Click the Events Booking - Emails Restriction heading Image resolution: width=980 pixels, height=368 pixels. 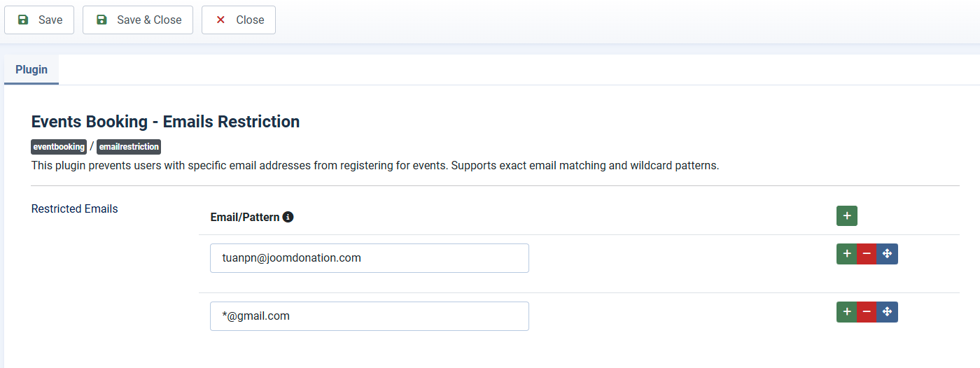tap(165, 122)
